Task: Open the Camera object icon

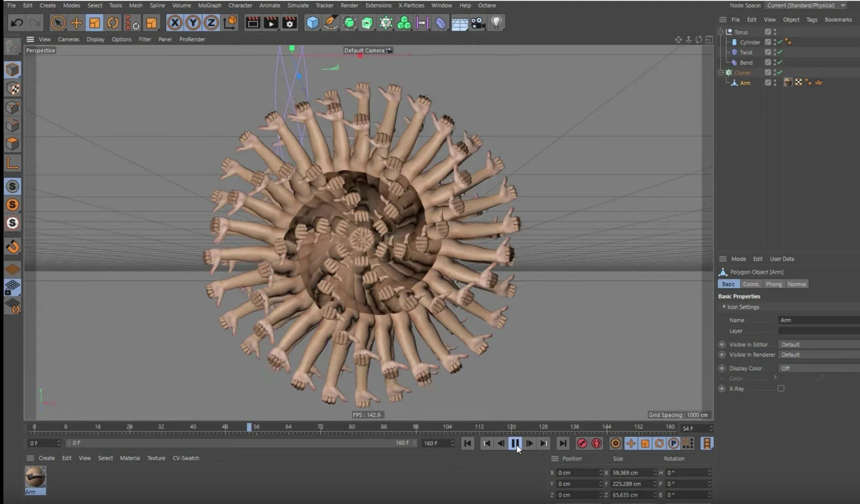Action: (478, 23)
